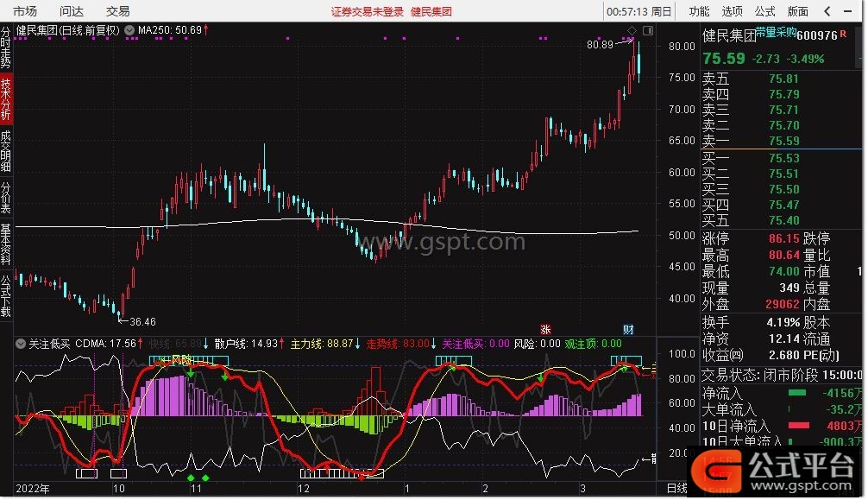Expand the 关注低买 indicator dropdown arrow
The image size is (868, 500).
point(21,345)
